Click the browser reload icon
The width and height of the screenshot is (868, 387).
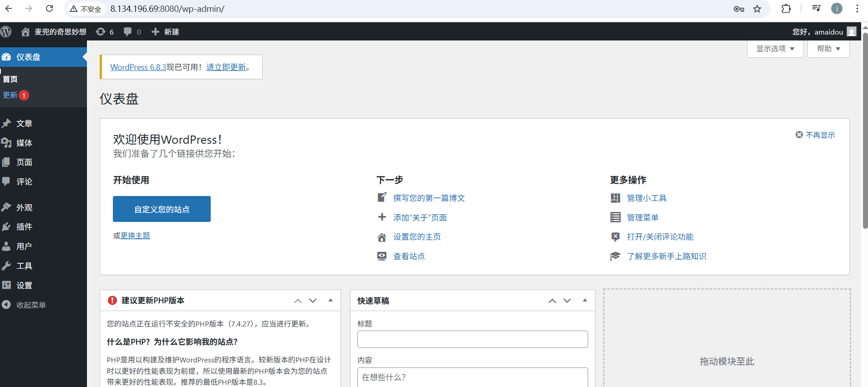point(49,9)
